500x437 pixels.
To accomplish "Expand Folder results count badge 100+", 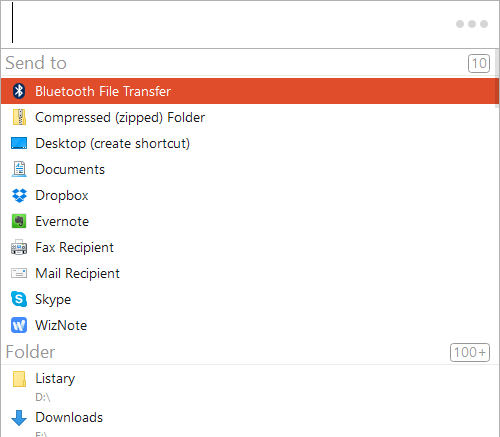I will (470, 352).
